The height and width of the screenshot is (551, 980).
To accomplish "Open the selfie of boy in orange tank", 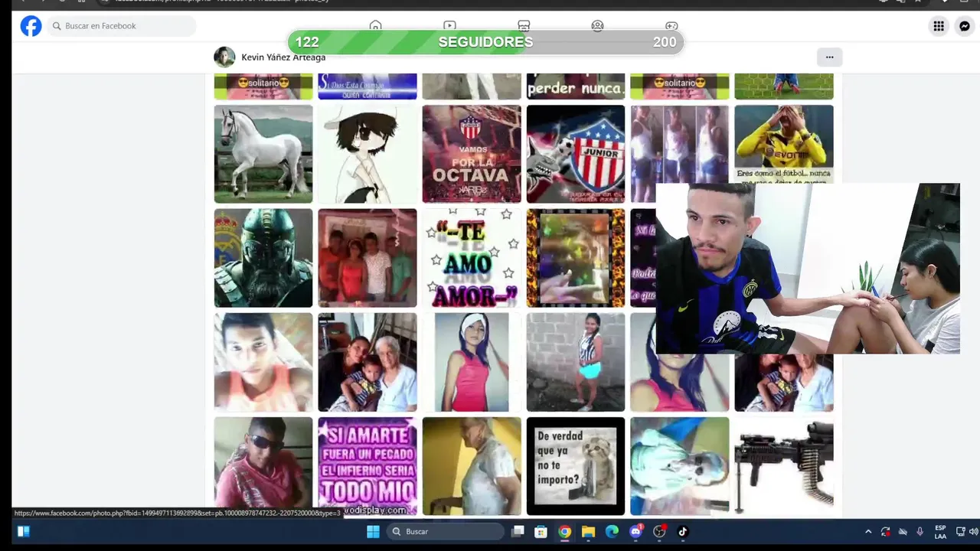I will (263, 362).
